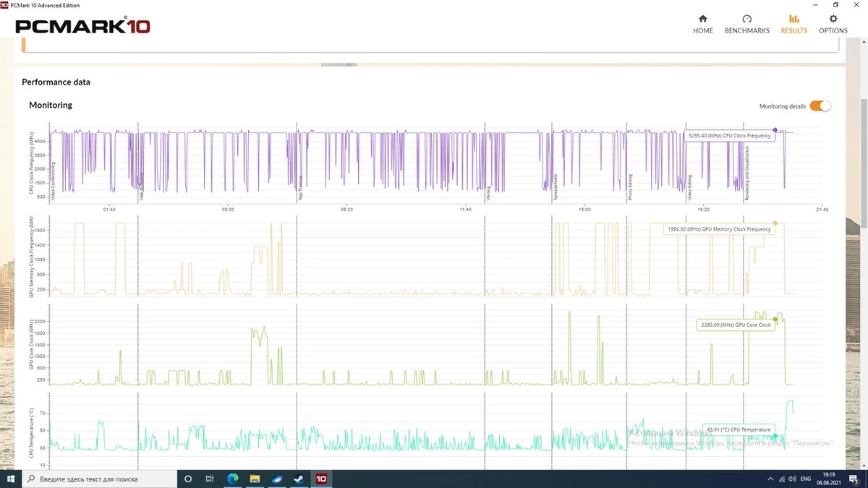Open Microsoft Edge from the taskbar
The height and width of the screenshot is (488, 868).
tap(233, 479)
